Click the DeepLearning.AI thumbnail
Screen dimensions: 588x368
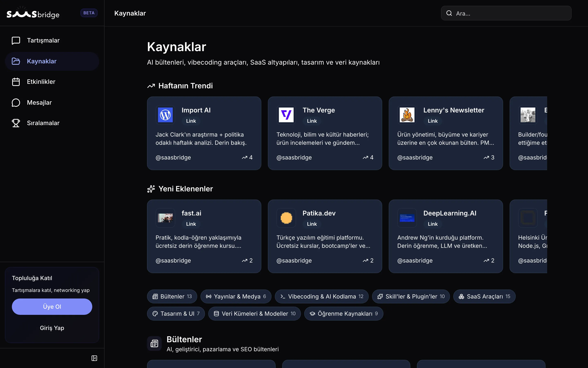tap(407, 218)
